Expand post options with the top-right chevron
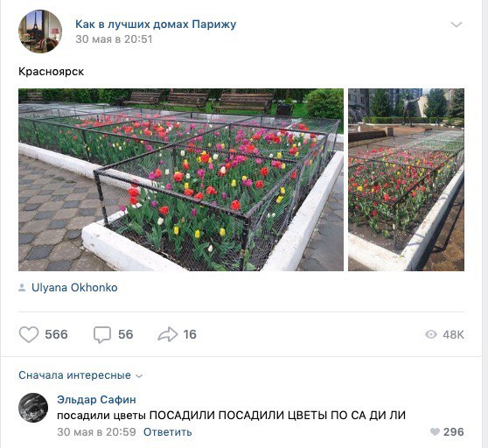Screen dimensions: 488x448 (x=457, y=24)
